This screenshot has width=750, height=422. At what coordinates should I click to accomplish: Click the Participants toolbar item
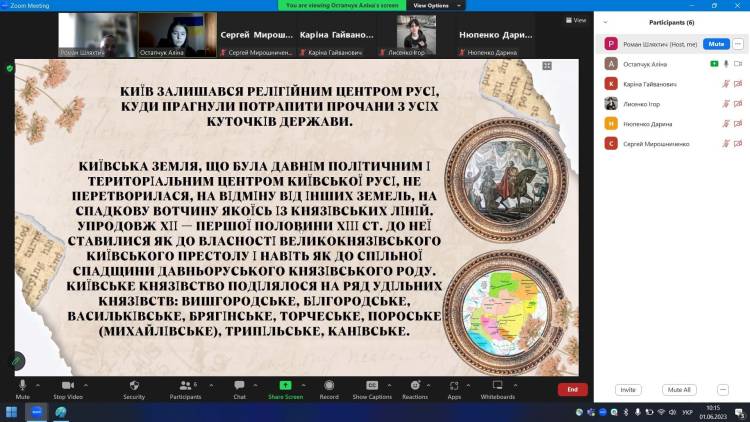pos(185,386)
